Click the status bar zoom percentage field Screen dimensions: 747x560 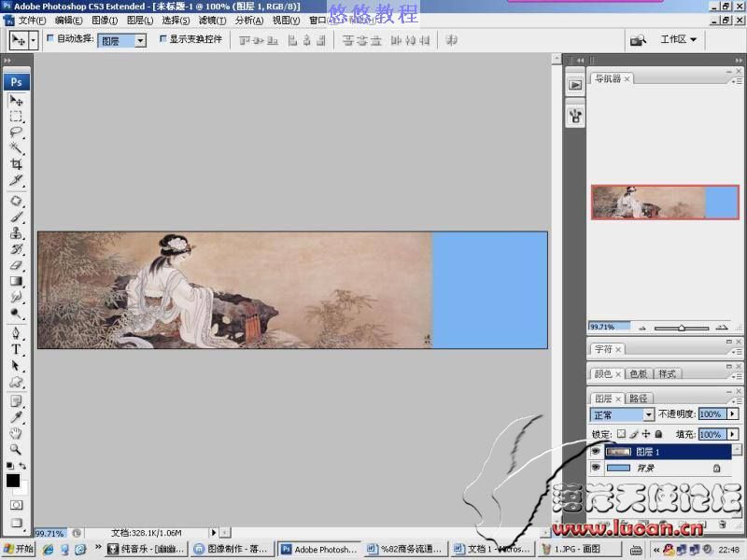pyautogui.click(x=50, y=533)
